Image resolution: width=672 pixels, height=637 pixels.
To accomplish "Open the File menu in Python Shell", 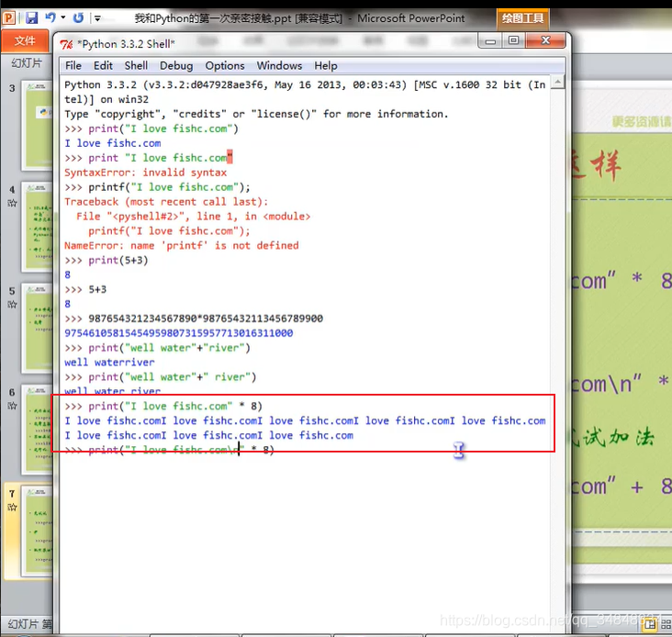I will click(x=73, y=65).
